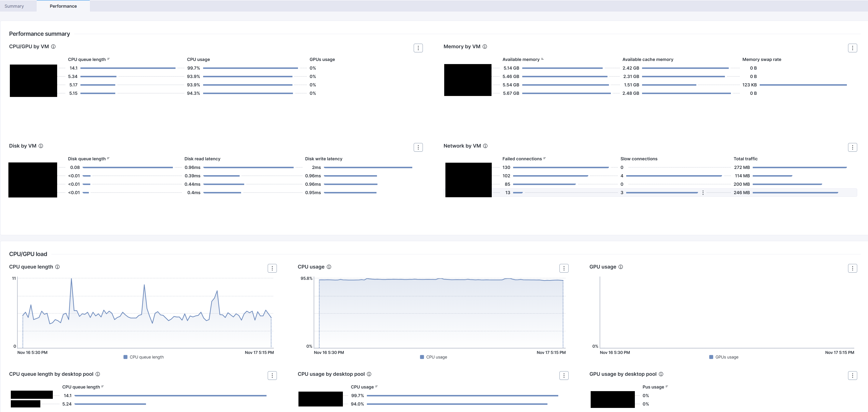This screenshot has width=868, height=412.
Task: Open CPU queue length chart options menu
Action: click(x=272, y=268)
